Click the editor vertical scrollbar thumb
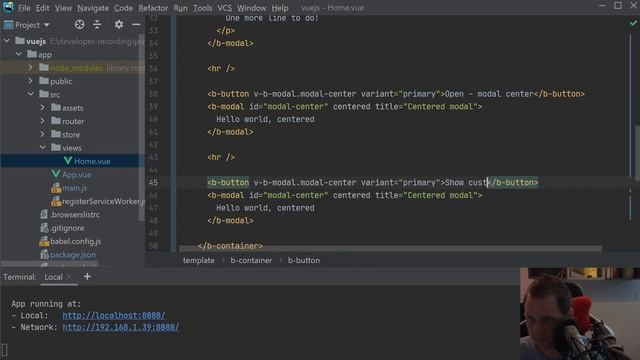This screenshot has height=360, width=640. (x=637, y=153)
